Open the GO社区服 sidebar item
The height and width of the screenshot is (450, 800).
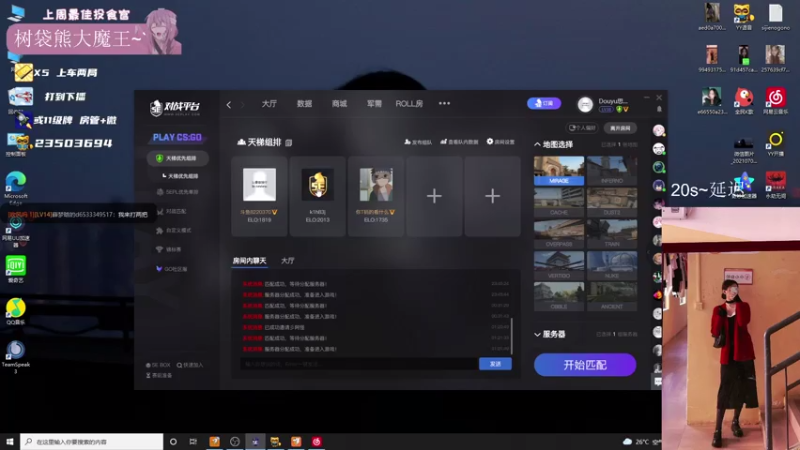point(172,269)
